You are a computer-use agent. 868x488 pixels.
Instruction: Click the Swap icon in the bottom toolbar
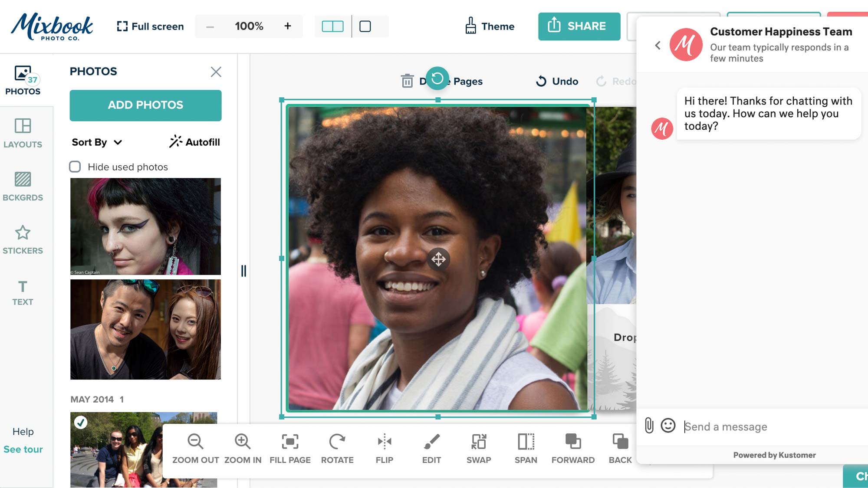pyautogui.click(x=478, y=442)
